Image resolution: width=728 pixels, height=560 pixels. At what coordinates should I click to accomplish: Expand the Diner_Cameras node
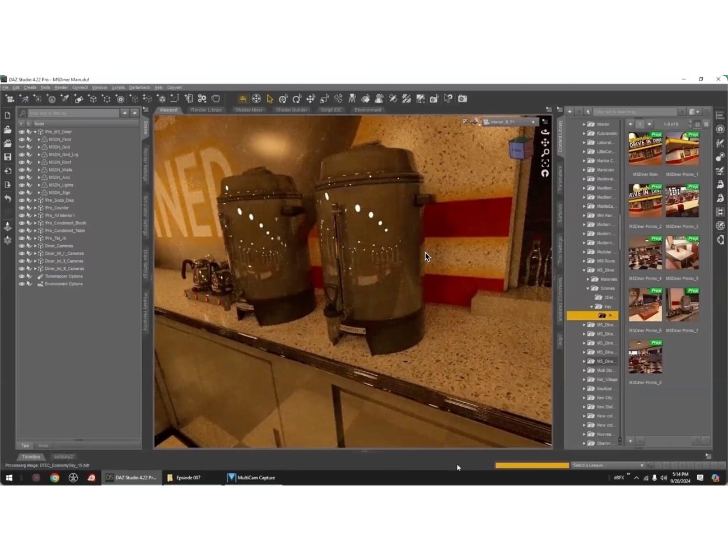[x=34, y=245]
